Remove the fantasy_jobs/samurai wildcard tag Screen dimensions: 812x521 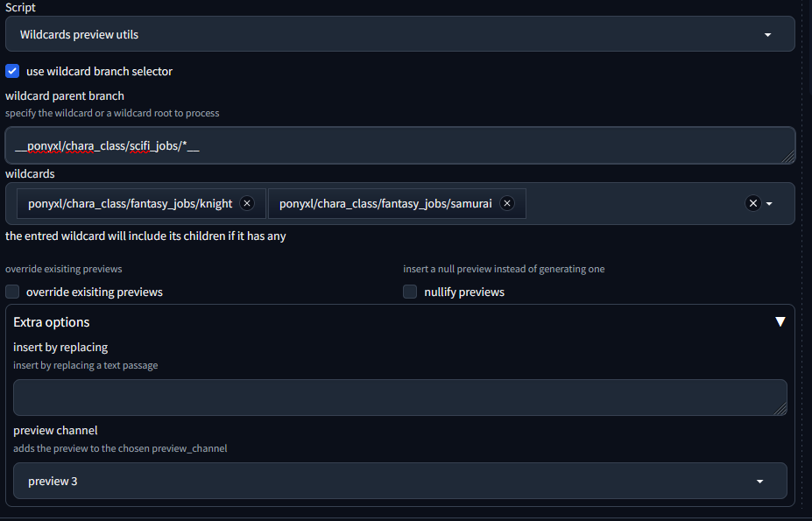[x=507, y=203]
